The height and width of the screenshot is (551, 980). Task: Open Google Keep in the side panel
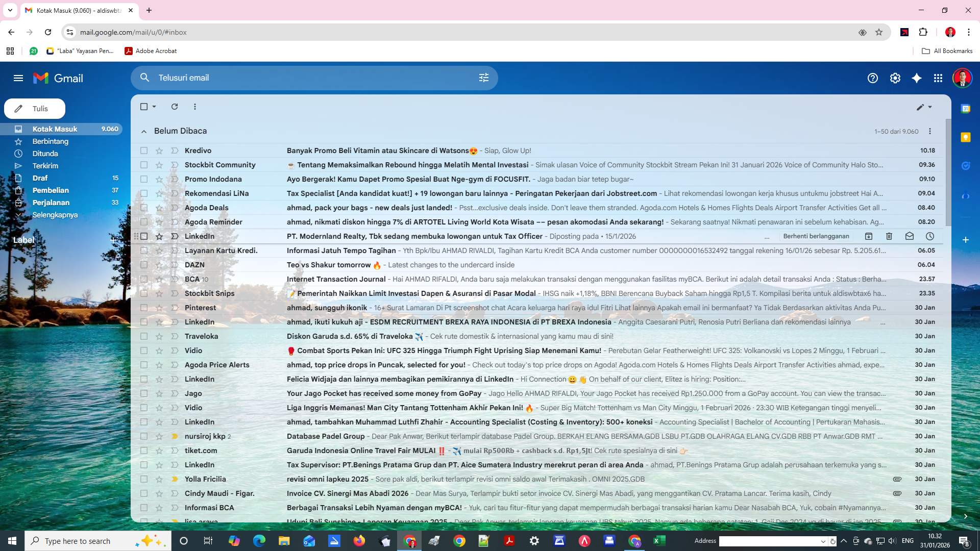[x=966, y=138]
